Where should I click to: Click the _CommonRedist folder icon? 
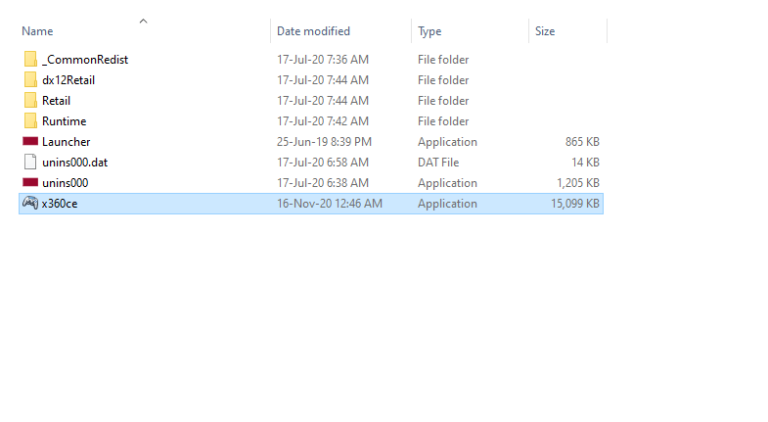(x=30, y=59)
